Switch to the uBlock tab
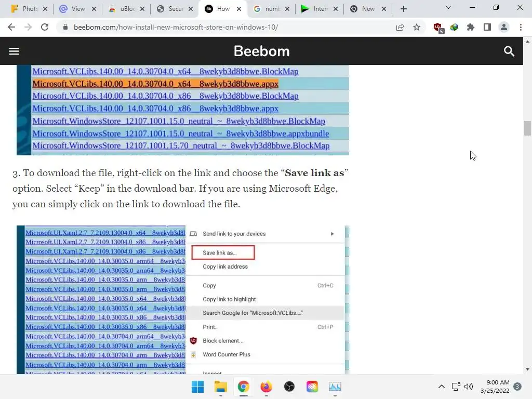 (122, 9)
